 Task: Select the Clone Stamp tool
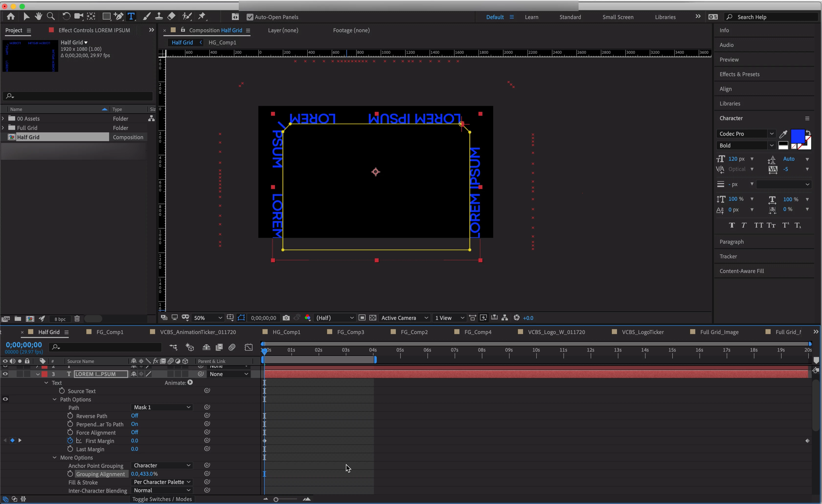[x=159, y=16]
